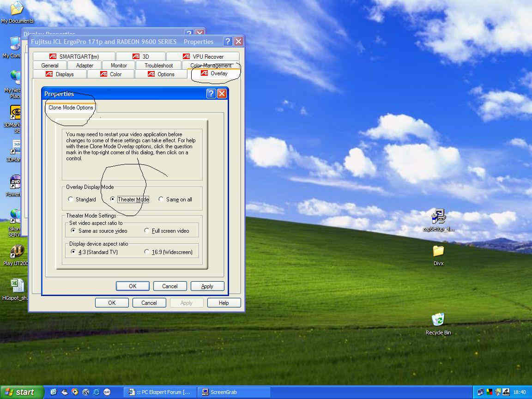The height and width of the screenshot is (399, 532).
Task: Click the colored squares tray icon
Action: point(489,392)
